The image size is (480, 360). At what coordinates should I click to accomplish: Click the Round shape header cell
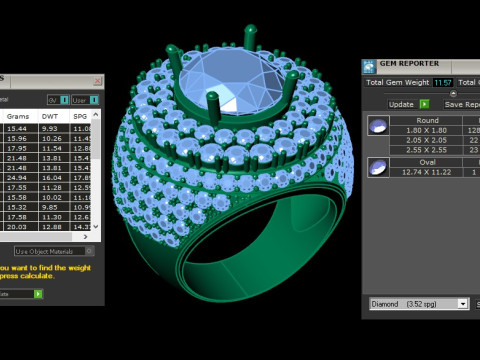[x=426, y=120]
